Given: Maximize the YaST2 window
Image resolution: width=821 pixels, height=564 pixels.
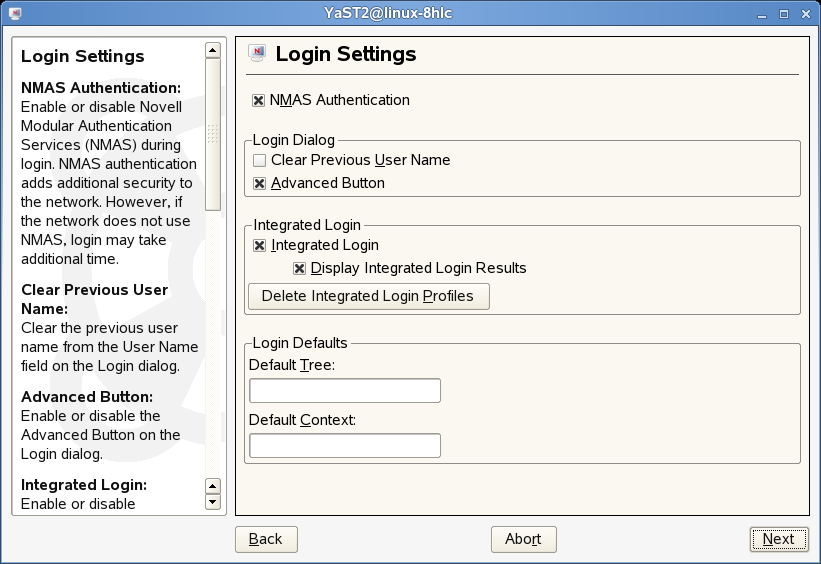Looking at the screenshot, I should [x=784, y=13].
